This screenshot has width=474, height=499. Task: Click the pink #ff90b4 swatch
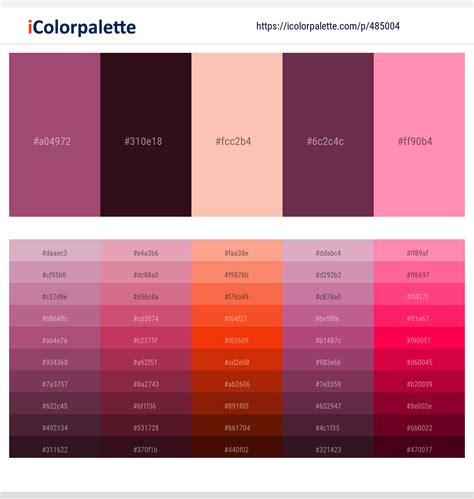click(x=419, y=135)
